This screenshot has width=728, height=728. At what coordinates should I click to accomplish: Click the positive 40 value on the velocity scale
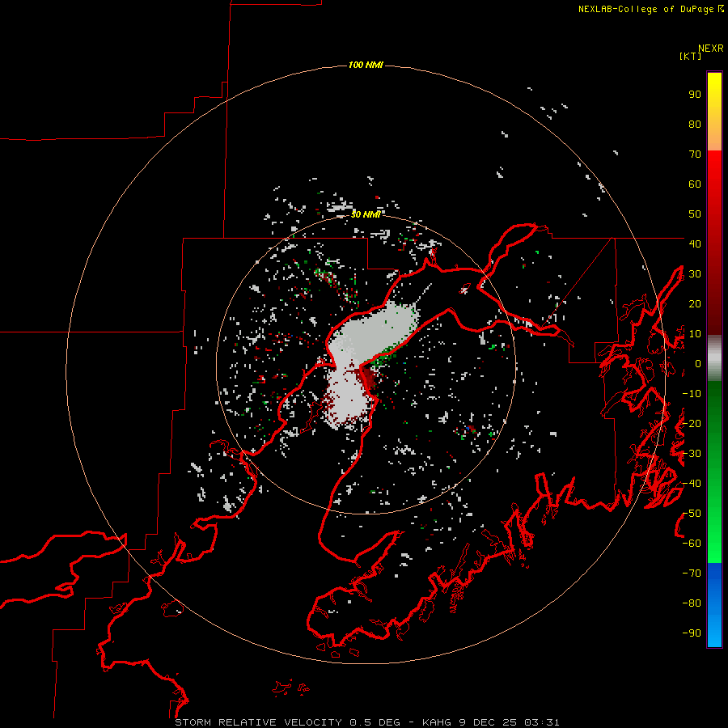tap(695, 243)
